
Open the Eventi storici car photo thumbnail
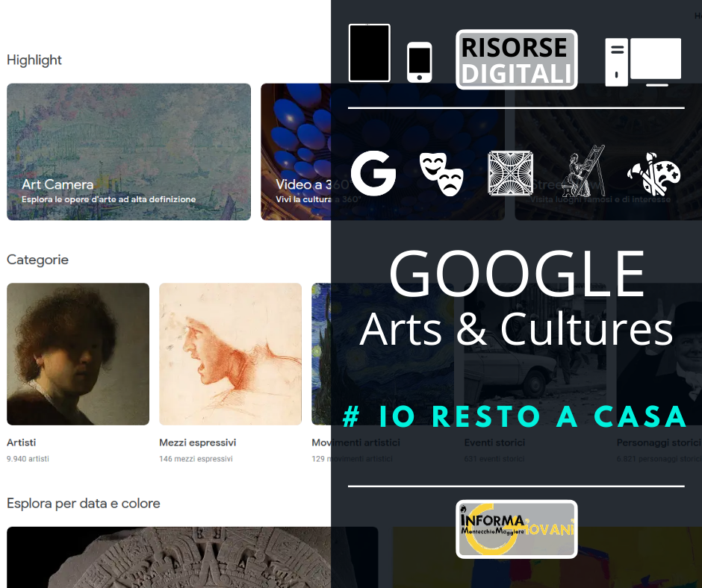pyautogui.click(x=535, y=354)
